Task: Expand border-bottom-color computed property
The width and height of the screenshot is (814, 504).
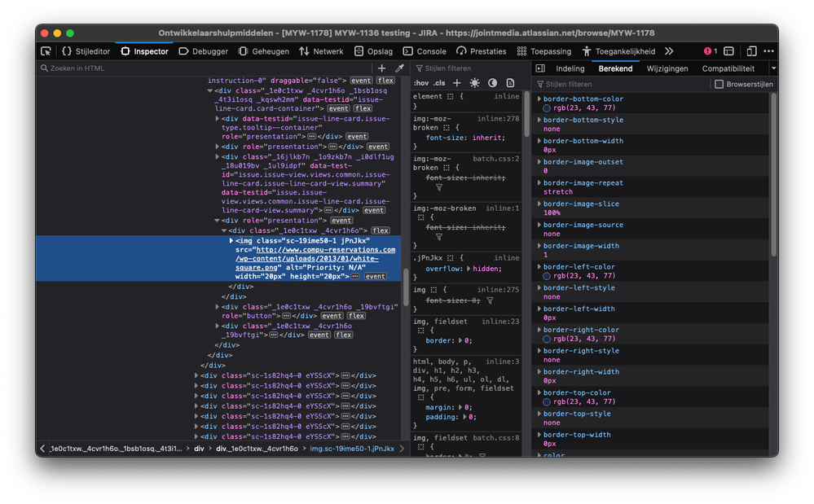Action: [x=539, y=99]
